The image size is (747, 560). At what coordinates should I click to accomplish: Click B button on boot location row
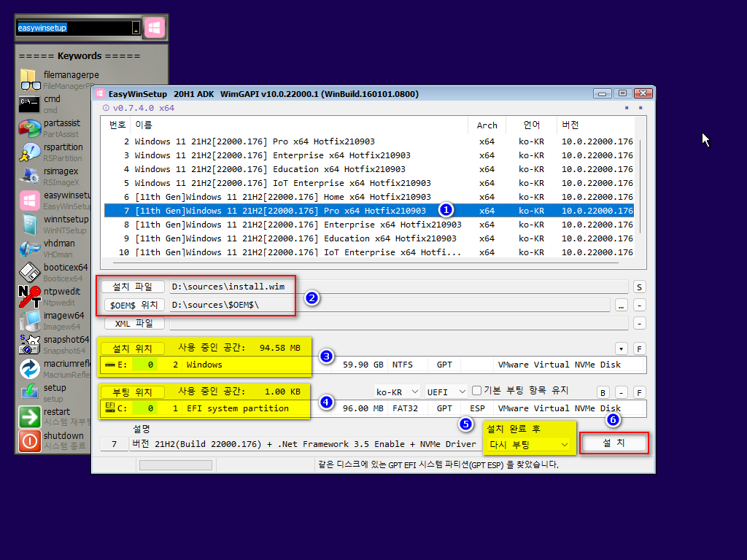603,393
